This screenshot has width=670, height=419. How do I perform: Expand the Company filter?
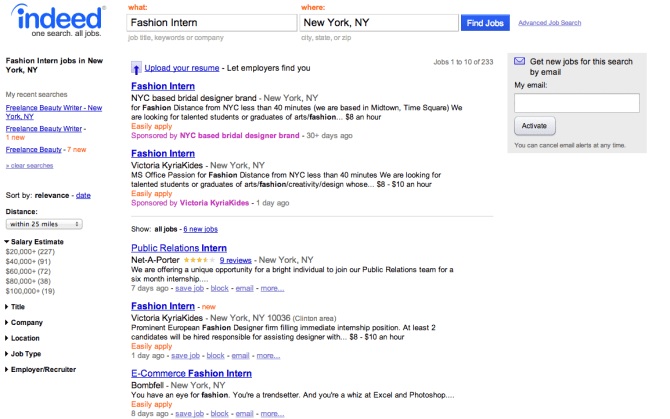tap(25, 323)
